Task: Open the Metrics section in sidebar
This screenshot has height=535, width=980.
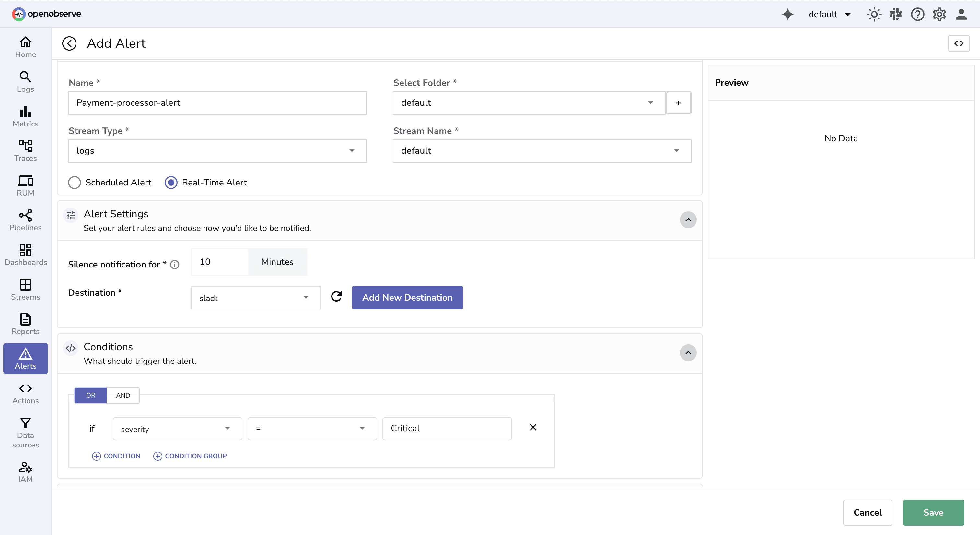Action: point(25,116)
